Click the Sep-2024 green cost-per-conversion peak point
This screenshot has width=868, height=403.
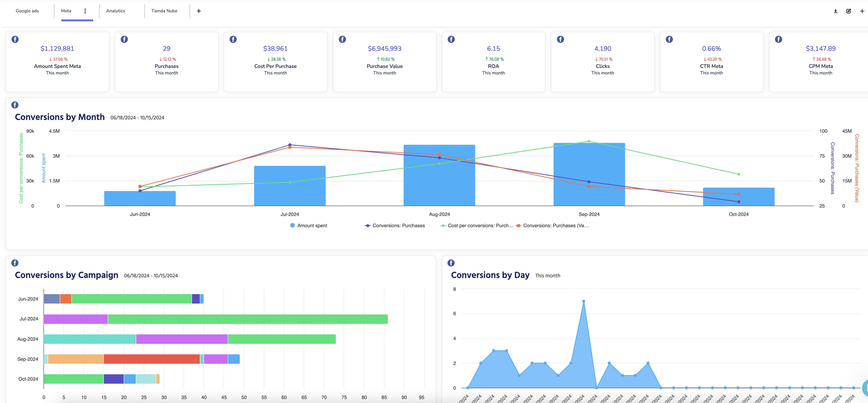pos(589,141)
